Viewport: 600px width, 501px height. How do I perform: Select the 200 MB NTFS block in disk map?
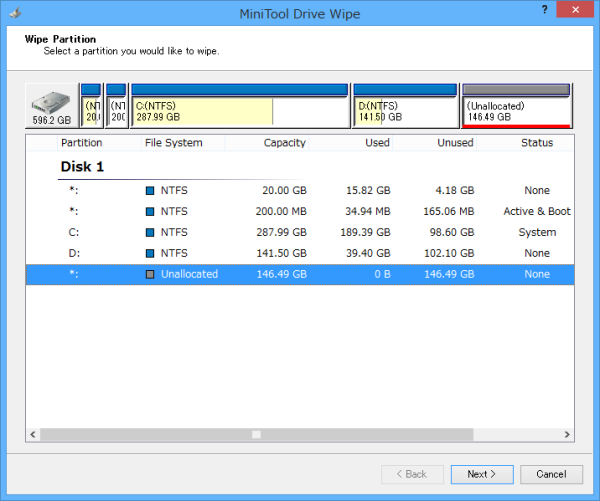(x=116, y=106)
